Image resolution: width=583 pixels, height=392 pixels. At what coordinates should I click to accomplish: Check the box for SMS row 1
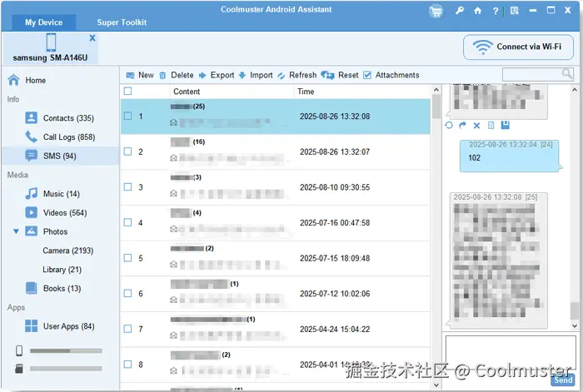pyautogui.click(x=127, y=116)
